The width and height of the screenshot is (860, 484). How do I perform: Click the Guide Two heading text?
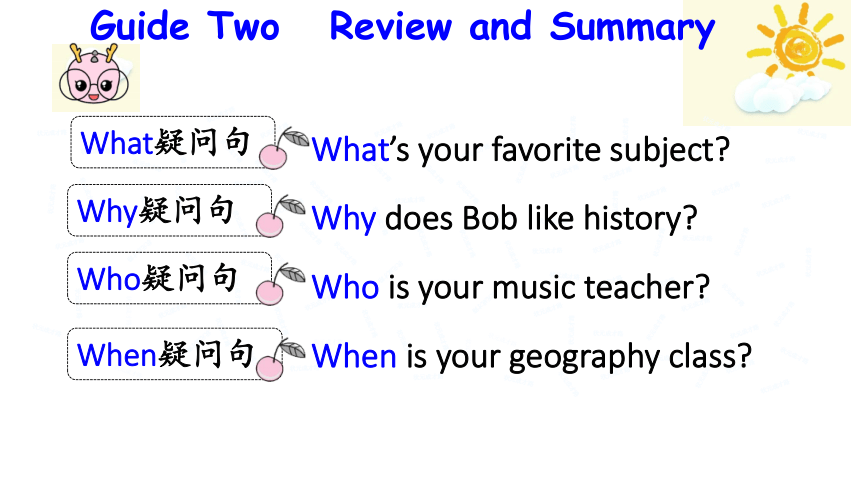pos(185,26)
